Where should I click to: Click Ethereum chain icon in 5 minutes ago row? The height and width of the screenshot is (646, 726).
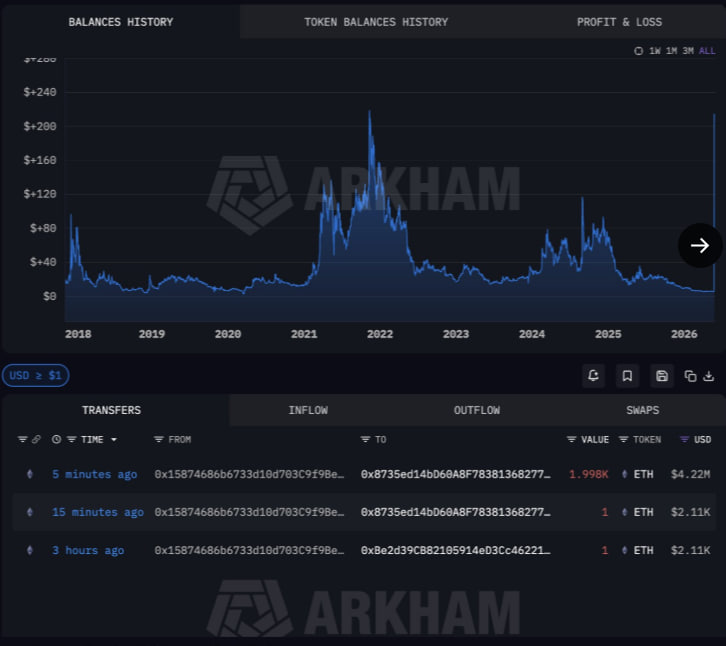click(x=30, y=474)
